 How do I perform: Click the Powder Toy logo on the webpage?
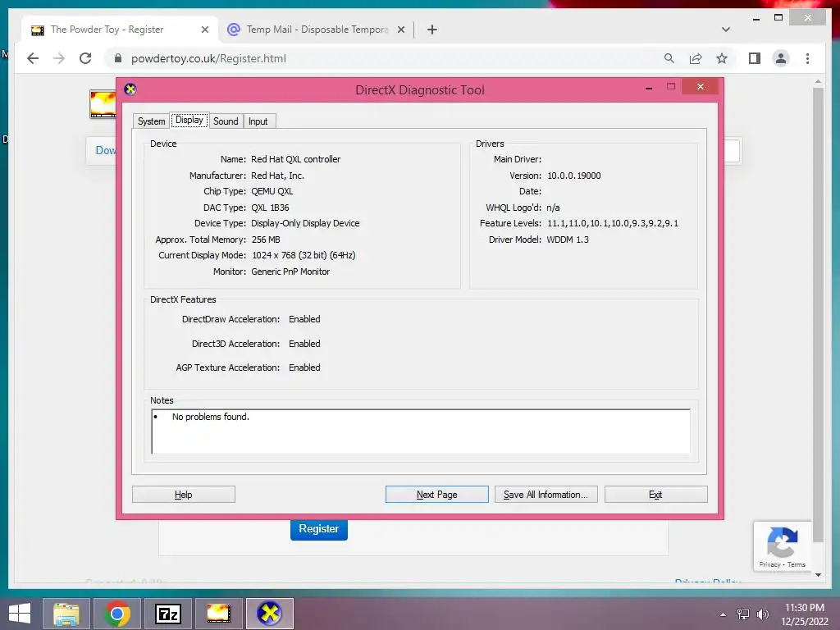click(103, 104)
